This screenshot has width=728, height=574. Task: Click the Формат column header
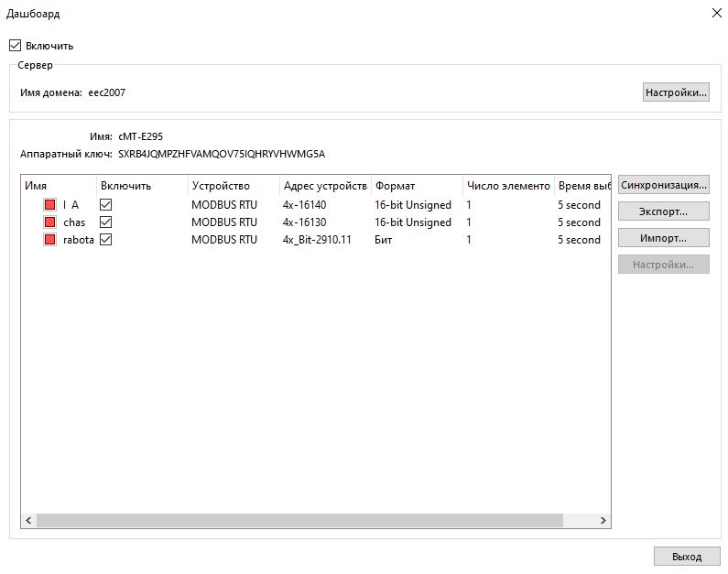click(416, 186)
